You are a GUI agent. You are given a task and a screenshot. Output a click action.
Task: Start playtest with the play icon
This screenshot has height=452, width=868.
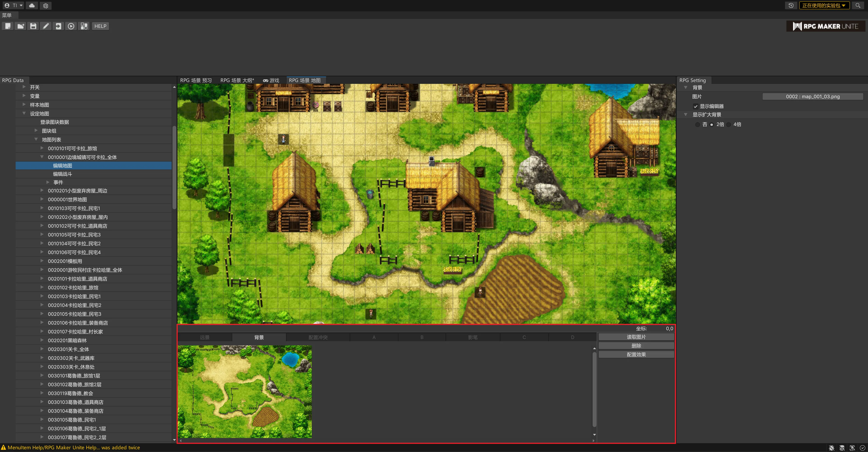point(71,26)
